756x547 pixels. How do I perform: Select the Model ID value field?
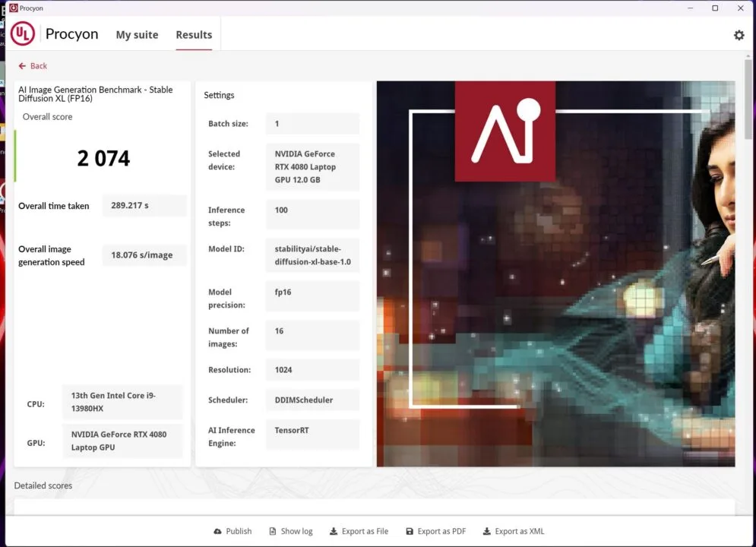312,256
